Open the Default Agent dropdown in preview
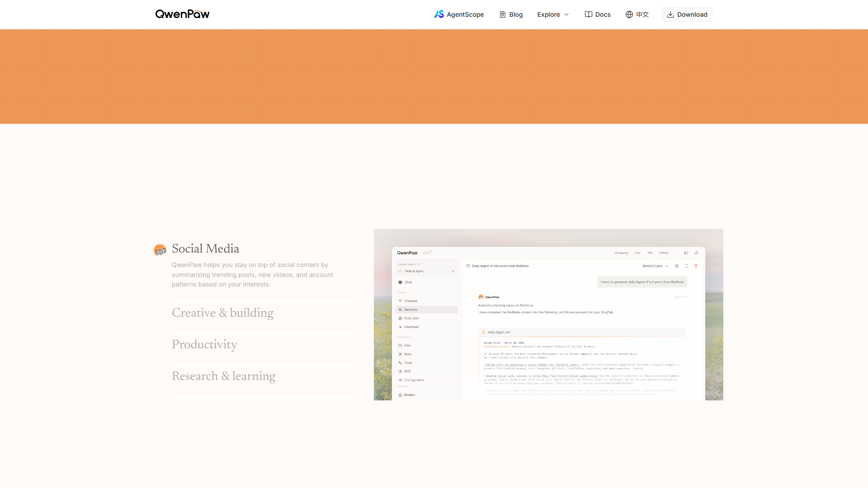 pos(427,271)
